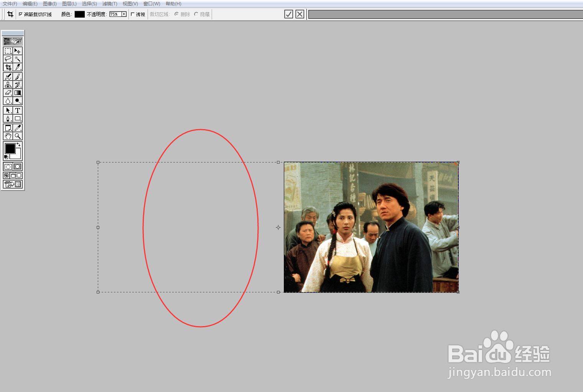Enable the 透视 perspective checkbox

pos(133,14)
